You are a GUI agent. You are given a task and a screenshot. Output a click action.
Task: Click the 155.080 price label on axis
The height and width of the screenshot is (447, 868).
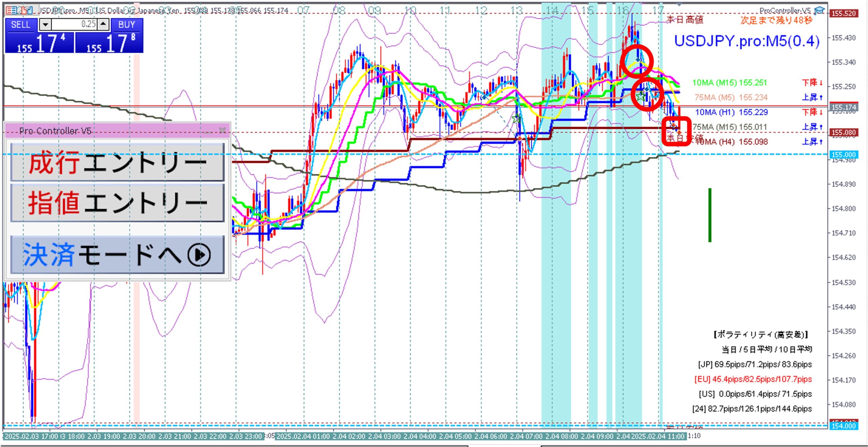[x=844, y=132]
